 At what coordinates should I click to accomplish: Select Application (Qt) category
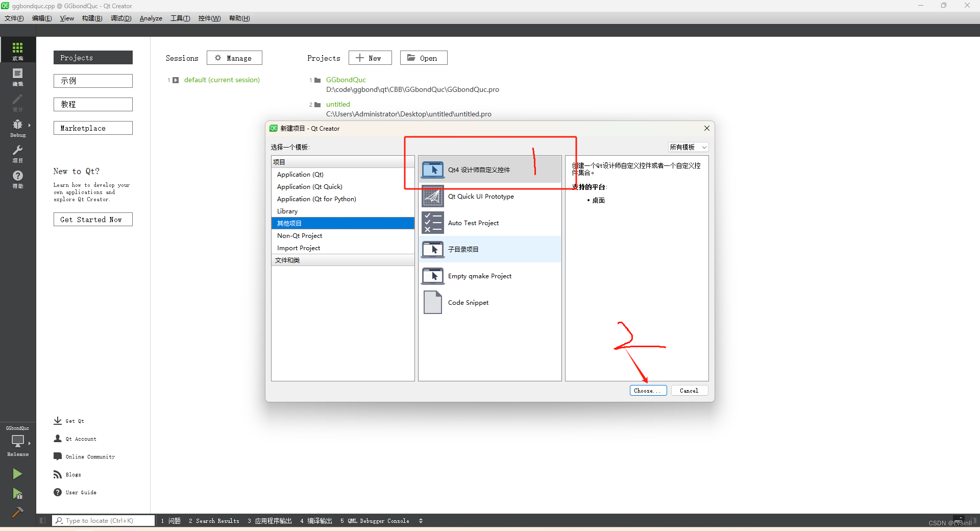(343, 175)
